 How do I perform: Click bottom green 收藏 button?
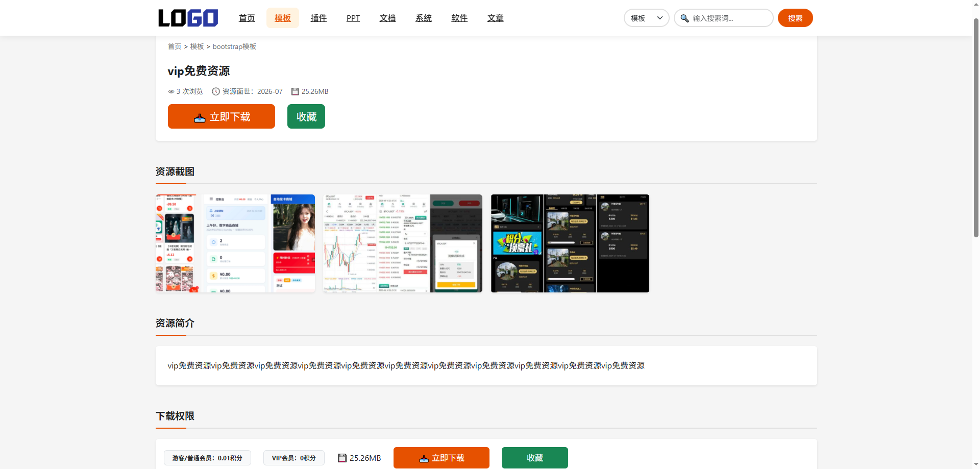pyautogui.click(x=535, y=458)
